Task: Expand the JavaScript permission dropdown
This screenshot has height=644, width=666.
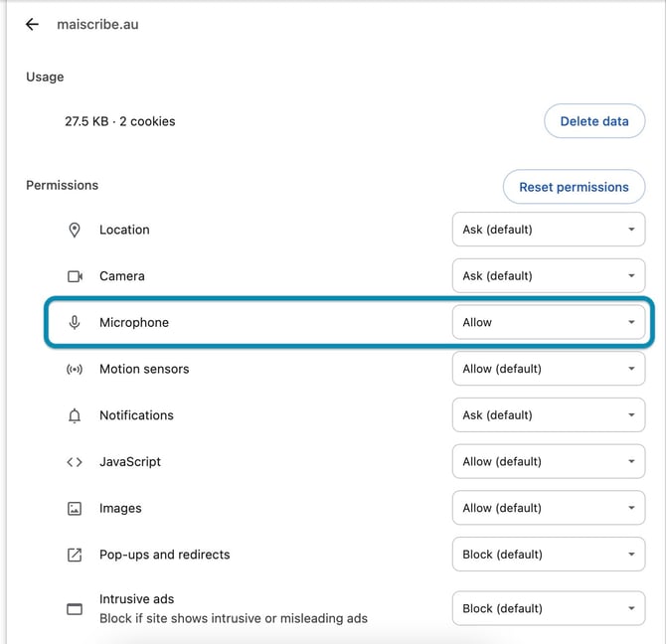Action: [x=548, y=462]
